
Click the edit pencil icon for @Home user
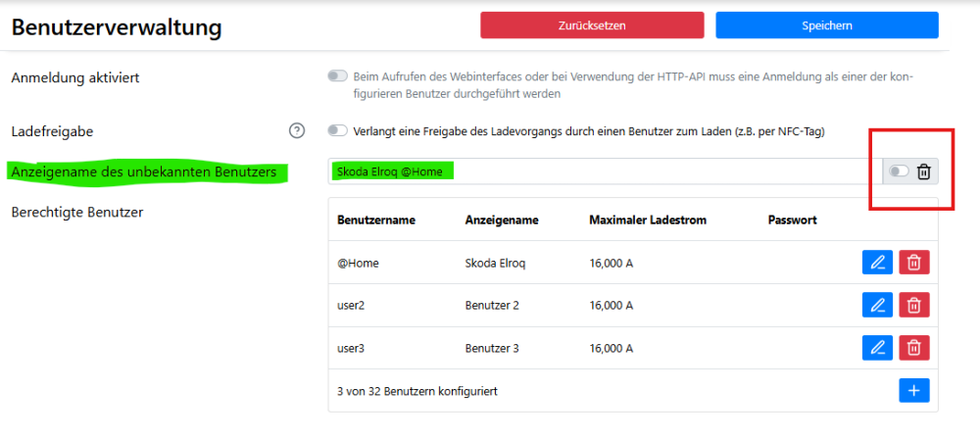pyautogui.click(x=877, y=263)
